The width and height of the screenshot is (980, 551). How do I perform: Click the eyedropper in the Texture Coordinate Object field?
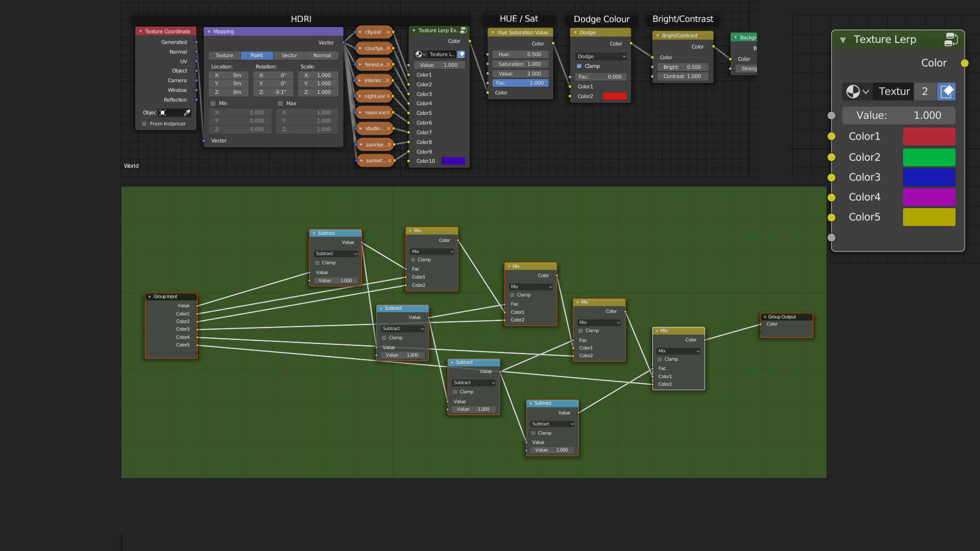pos(187,113)
